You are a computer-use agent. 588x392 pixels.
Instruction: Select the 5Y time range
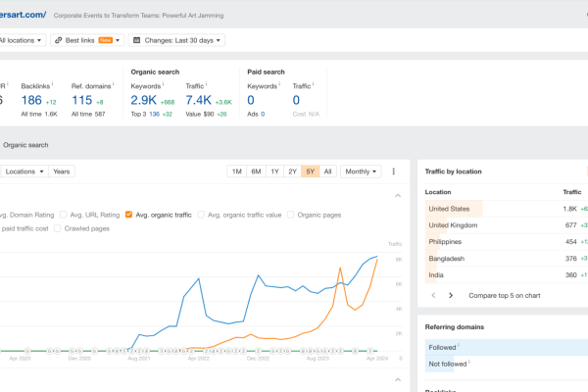click(310, 171)
